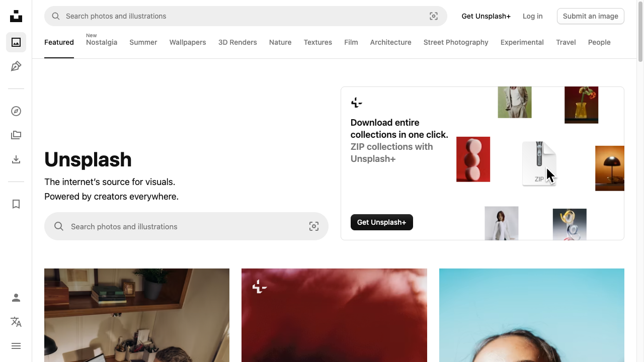Open the Illustrations pen icon in sidebar

pyautogui.click(x=16, y=66)
